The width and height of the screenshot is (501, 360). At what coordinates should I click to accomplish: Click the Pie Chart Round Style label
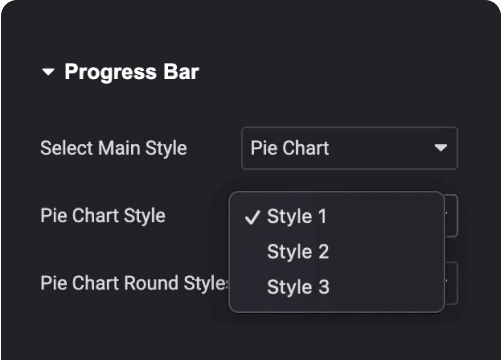(x=134, y=283)
